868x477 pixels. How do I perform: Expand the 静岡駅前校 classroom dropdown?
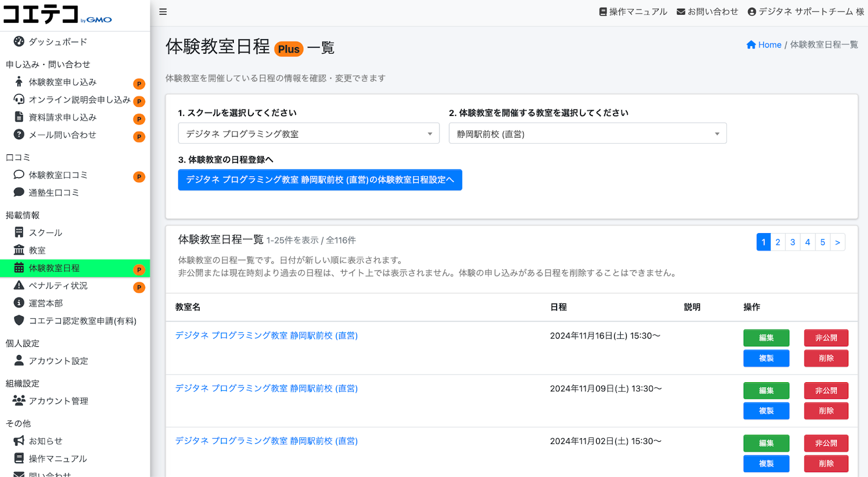click(x=587, y=134)
